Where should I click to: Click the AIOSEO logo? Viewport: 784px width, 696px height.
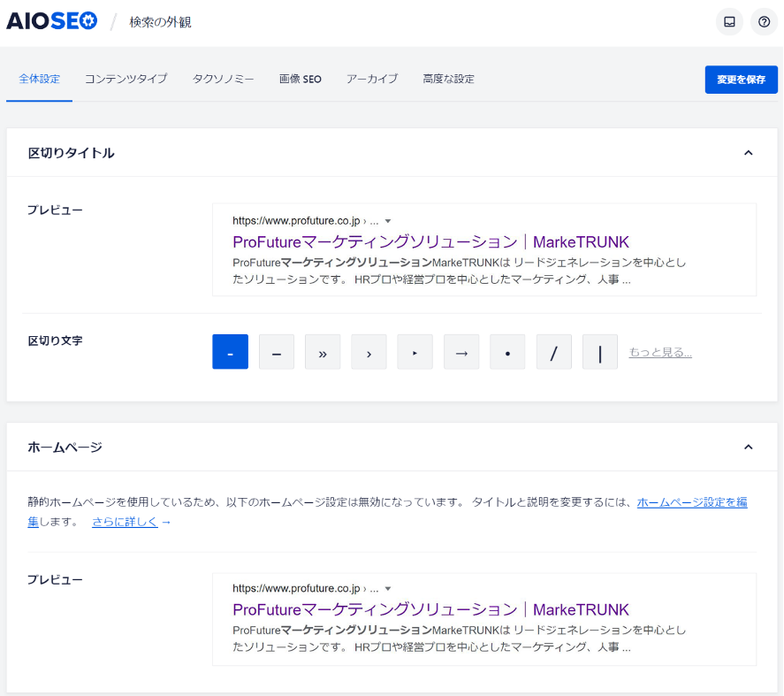[x=52, y=22]
